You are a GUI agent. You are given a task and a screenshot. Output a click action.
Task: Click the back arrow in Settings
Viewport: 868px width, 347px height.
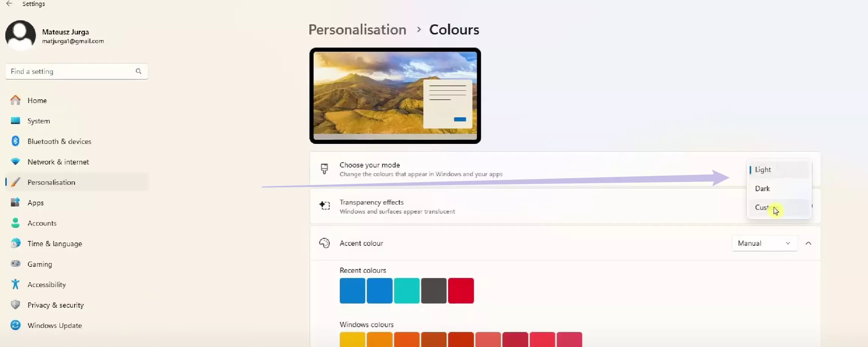[x=9, y=4]
